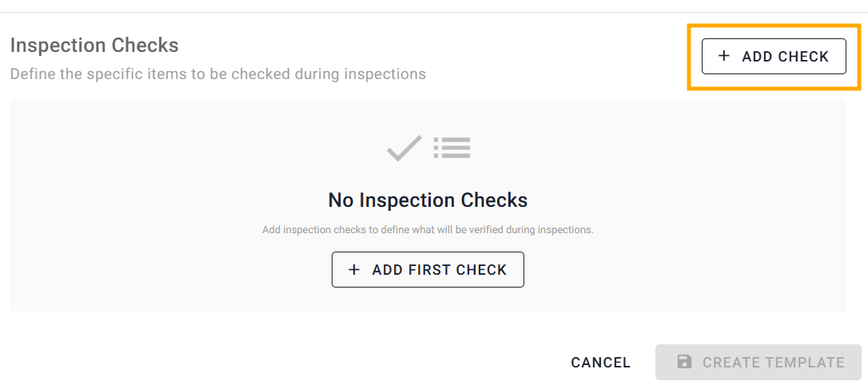
Task: Click the CREATE TEMPLATE button
Action: coord(758,362)
